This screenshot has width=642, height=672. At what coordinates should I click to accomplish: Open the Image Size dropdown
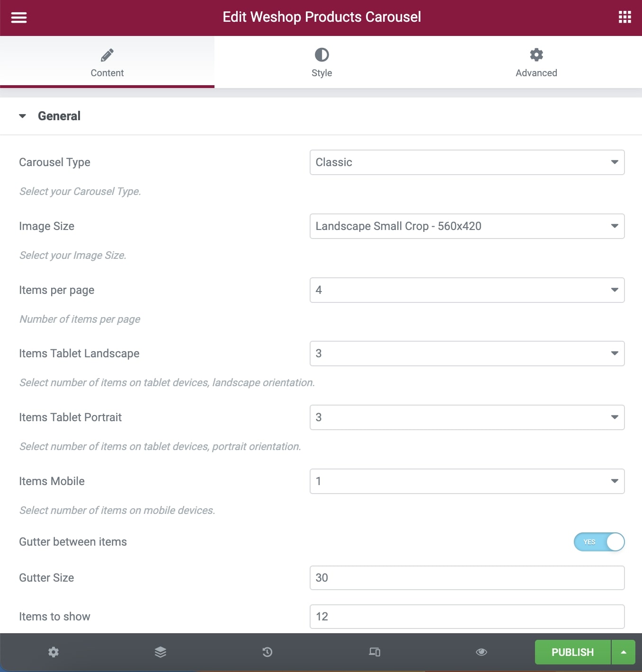point(467,226)
